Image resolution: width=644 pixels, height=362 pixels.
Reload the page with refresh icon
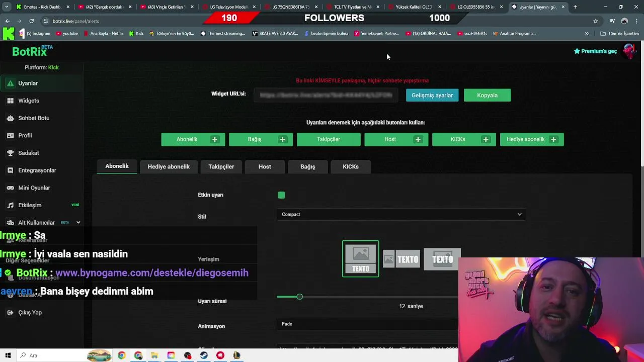coord(31,21)
